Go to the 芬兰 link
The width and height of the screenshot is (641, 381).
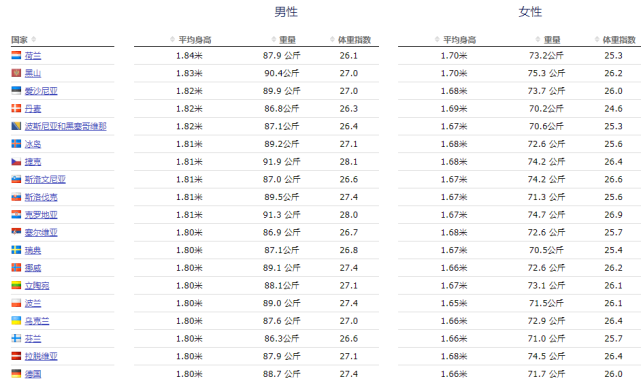pyautogui.click(x=33, y=338)
